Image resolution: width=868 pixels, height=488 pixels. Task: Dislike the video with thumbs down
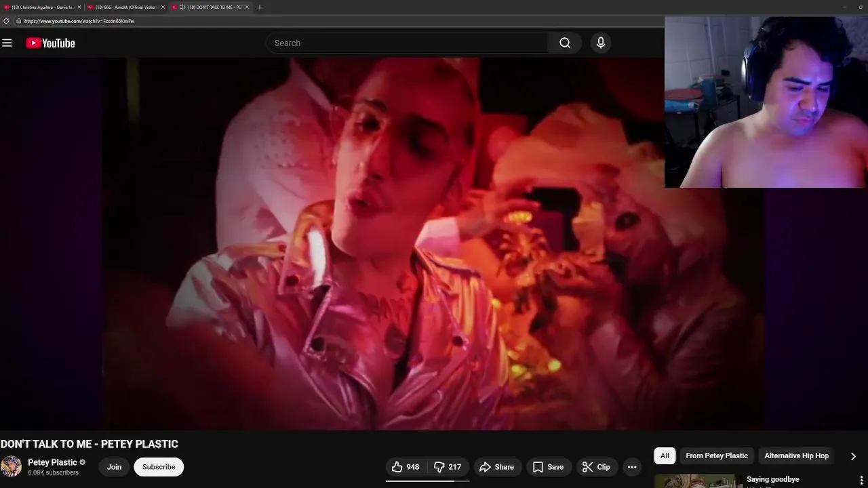(448, 467)
